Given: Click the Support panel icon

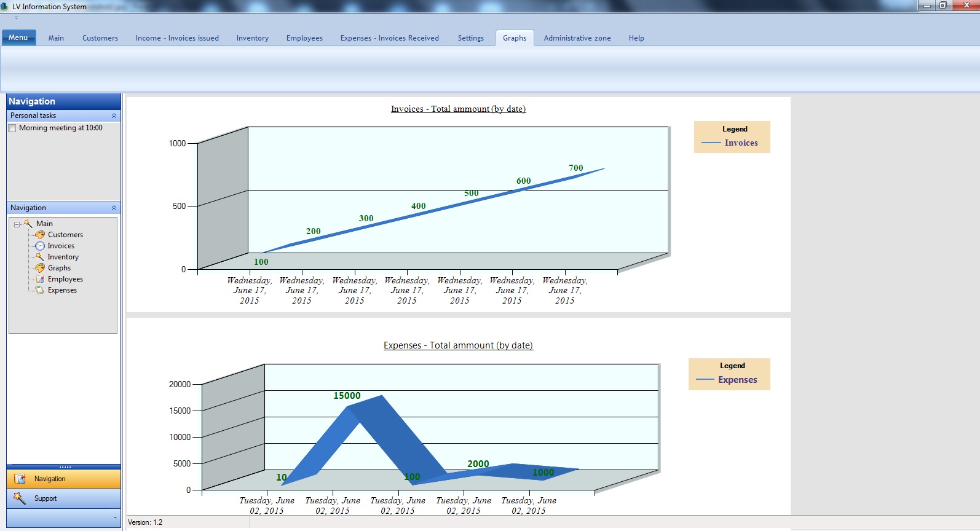Looking at the screenshot, I should click(x=19, y=498).
